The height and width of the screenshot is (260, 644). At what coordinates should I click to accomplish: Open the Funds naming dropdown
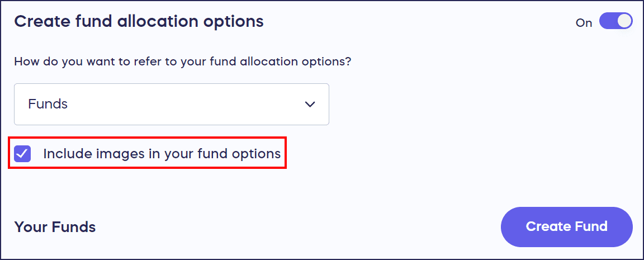pos(171,105)
